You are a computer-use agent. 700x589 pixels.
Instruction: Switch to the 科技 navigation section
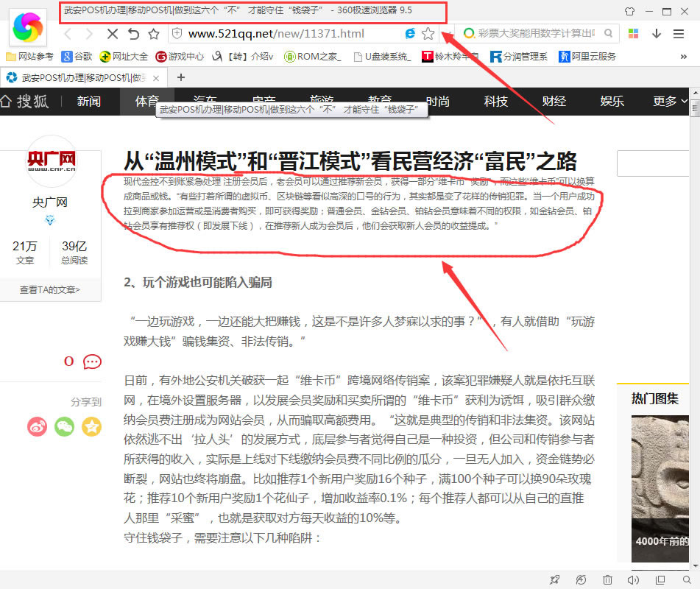pyautogui.click(x=495, y=102)
